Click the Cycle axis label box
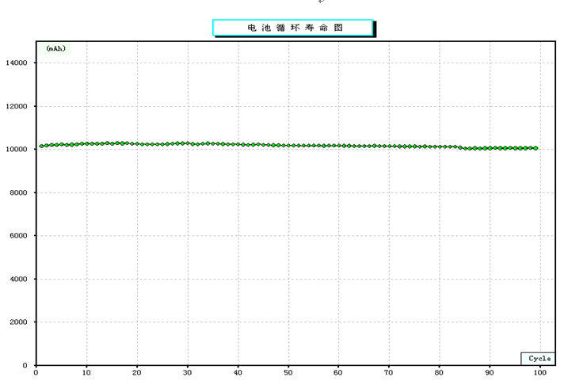568x392 pixels. pyautogui.click(x=539, y=359)
